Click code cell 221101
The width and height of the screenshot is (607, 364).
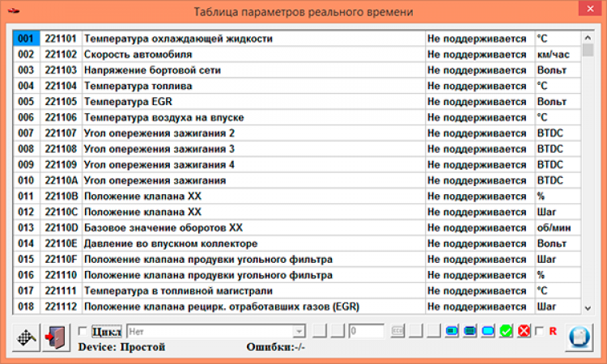[62, 39]
